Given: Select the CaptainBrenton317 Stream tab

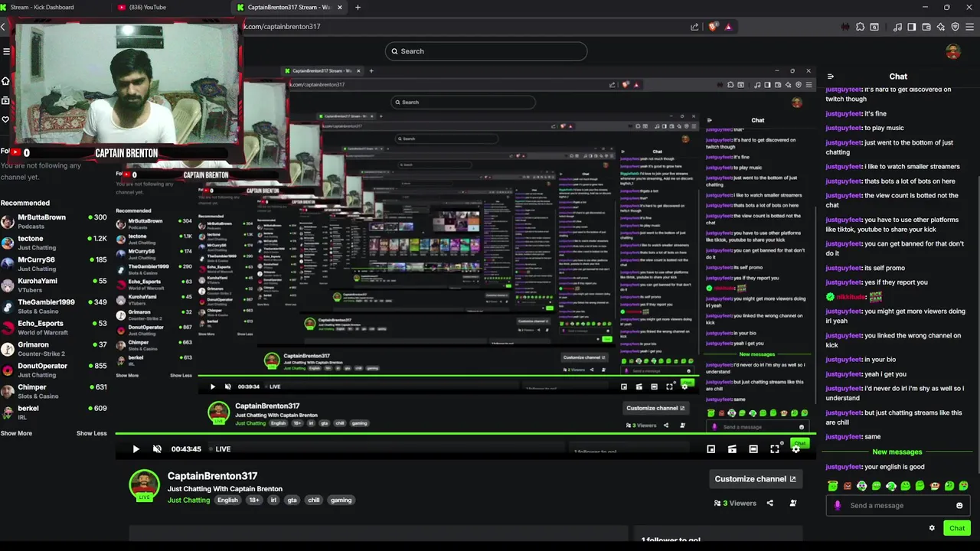Looking at the screenshot, I should point(291,7).
